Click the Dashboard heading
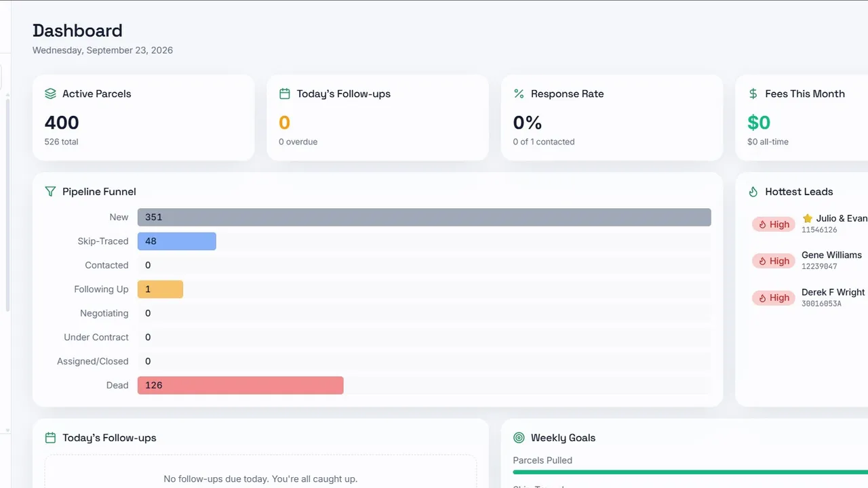 click(x=77, y=30)
